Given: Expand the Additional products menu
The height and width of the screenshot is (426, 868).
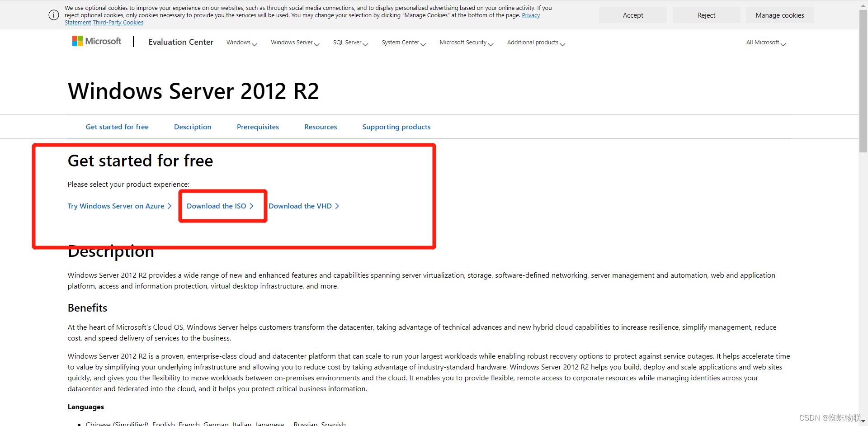Looking at the screenshot, I should (x=536, y=43).
